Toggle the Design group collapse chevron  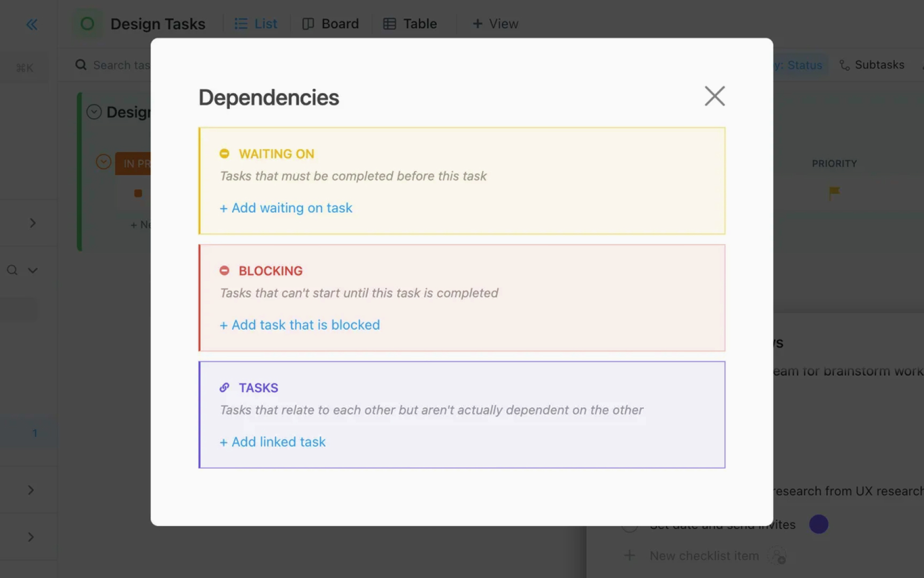[94, 112]
